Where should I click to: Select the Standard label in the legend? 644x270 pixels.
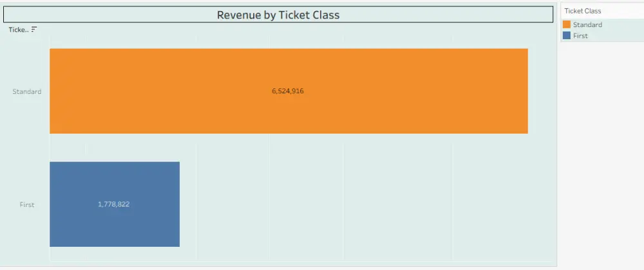click(587, 24)
